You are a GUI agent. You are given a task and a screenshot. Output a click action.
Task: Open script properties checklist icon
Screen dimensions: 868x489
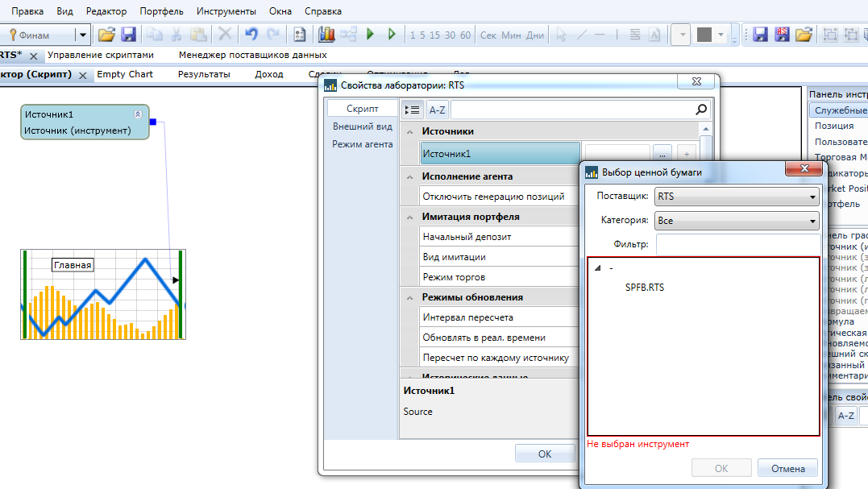[300, 35]
